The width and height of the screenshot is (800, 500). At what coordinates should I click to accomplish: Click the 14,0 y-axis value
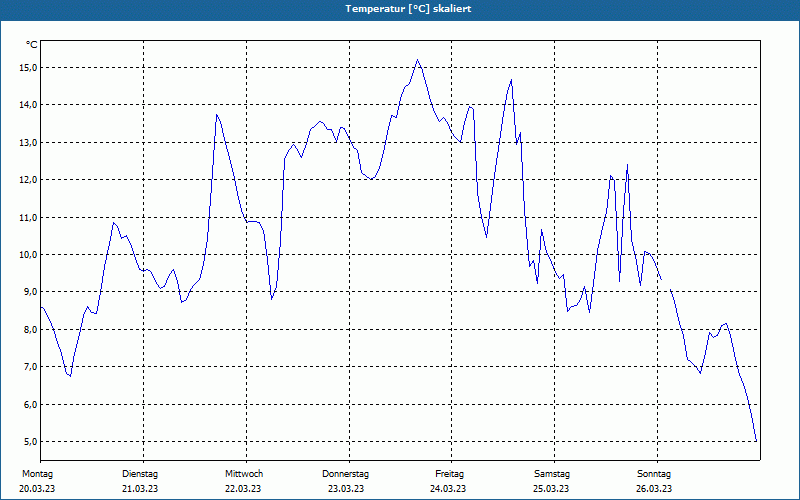(x=28, y=105)
